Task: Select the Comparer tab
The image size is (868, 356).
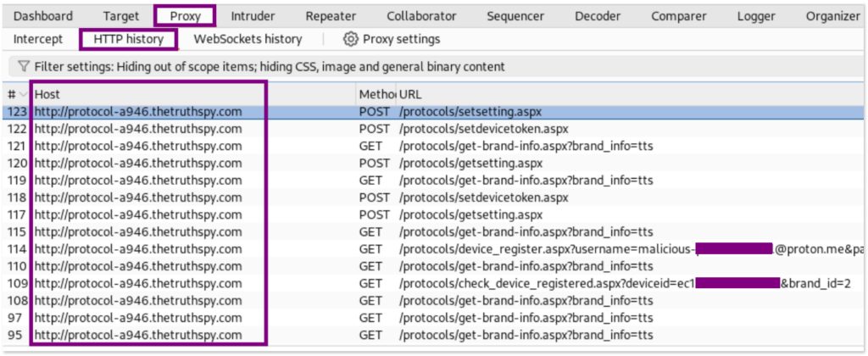Action: click(681, 16)
